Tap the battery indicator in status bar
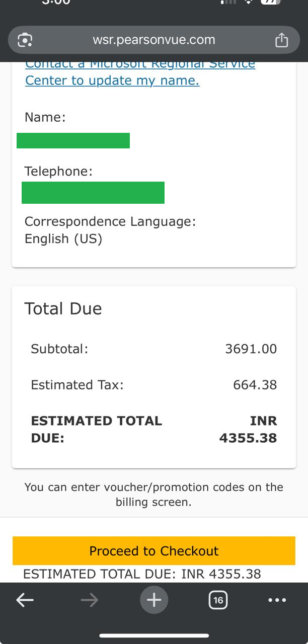This screenshot has height=644, width=308. click(270, 2)
